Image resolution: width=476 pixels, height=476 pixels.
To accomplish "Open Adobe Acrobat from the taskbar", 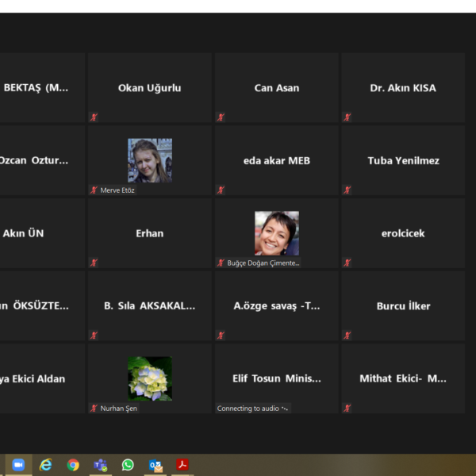I will click(182, 465).
